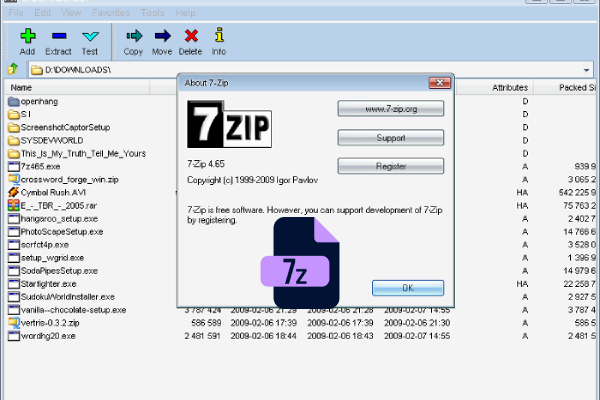Expand the address path dropdown
Viewport: 600px width, 400px height.
(586, 70)
